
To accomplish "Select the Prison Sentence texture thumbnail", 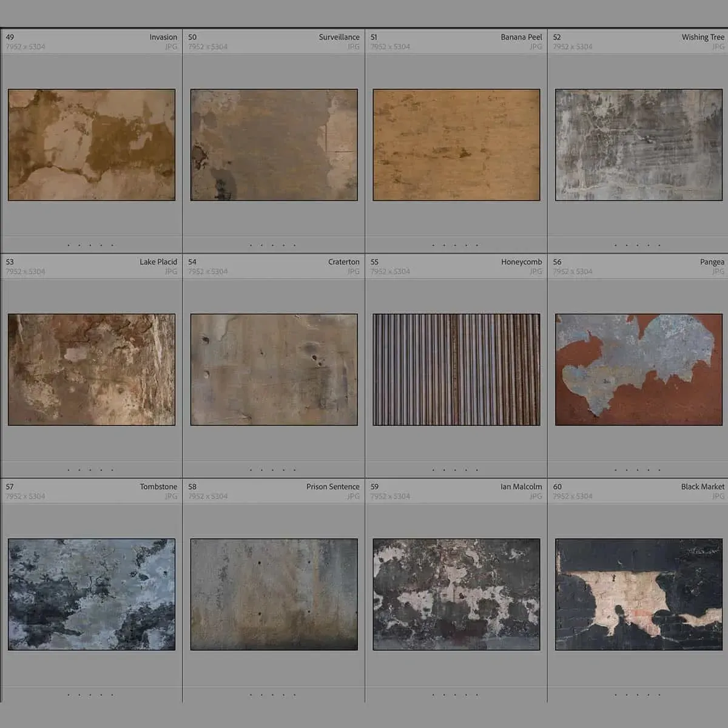I will [x=274, y=595].
